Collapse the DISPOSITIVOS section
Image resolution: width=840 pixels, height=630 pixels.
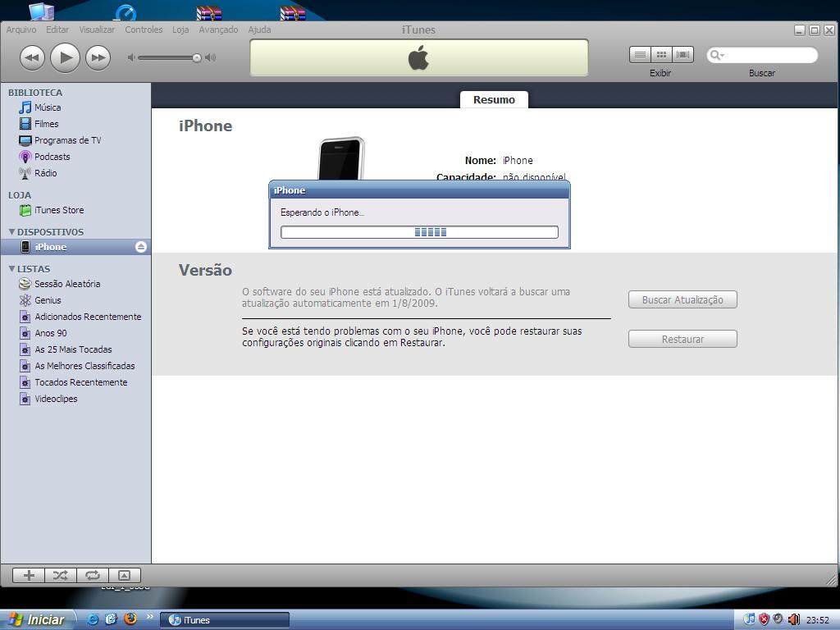pyautogui.click(x=11, y=232)
